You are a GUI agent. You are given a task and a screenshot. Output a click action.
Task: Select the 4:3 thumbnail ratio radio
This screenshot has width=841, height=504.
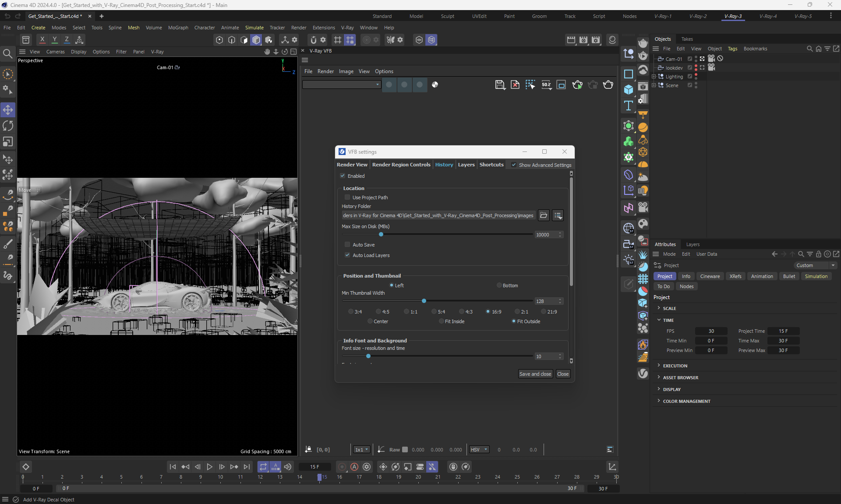pos(461,312)
